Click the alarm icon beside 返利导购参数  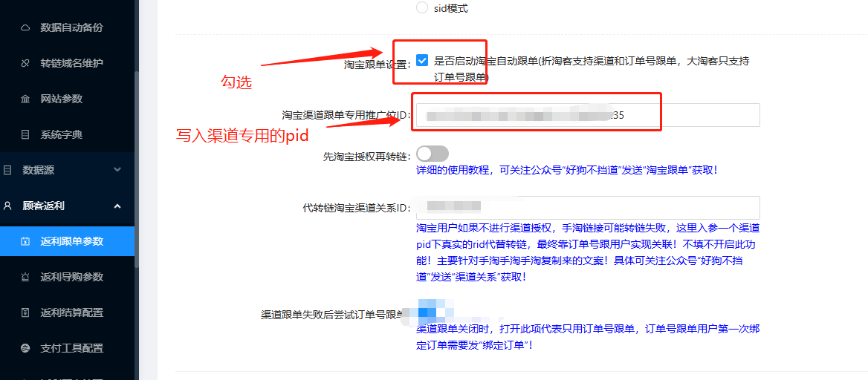[25, 277]
